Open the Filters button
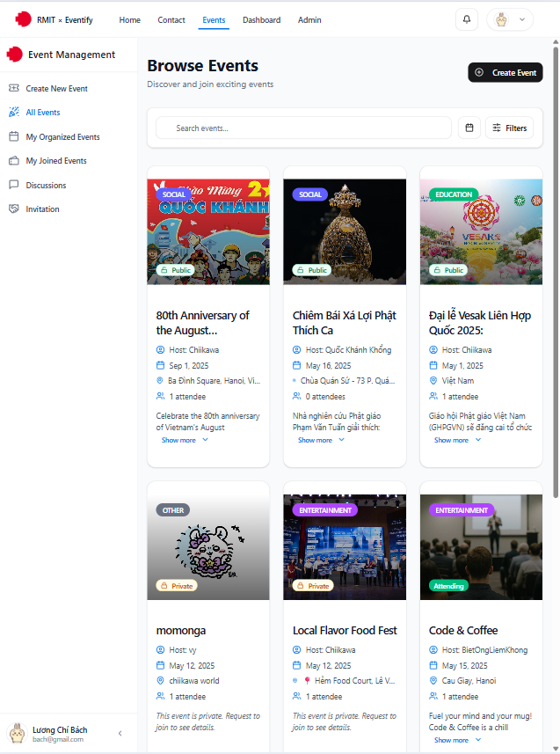The height and width of the screenshot is (754, 560). [x=509, y=128]
